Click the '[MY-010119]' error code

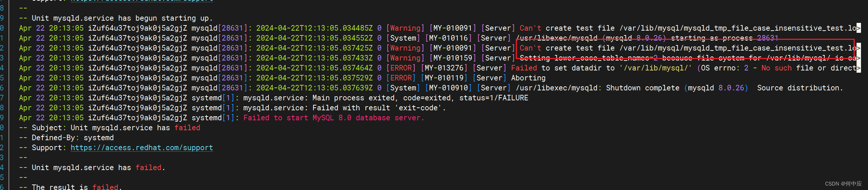(444, 78)
